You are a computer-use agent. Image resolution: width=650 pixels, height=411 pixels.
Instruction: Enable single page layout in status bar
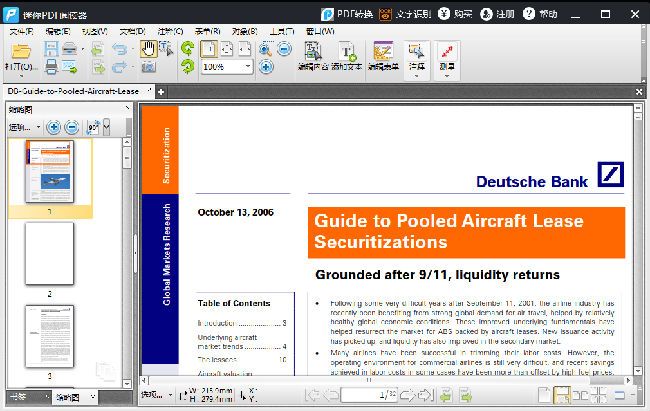coord(544,395)
